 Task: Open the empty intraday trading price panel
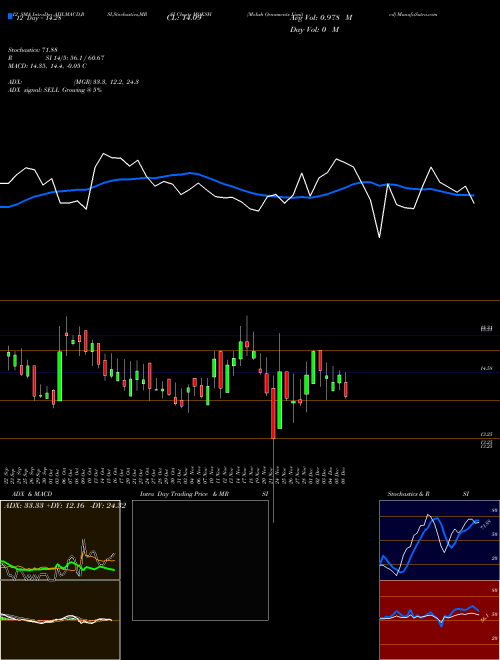[200, 560]
